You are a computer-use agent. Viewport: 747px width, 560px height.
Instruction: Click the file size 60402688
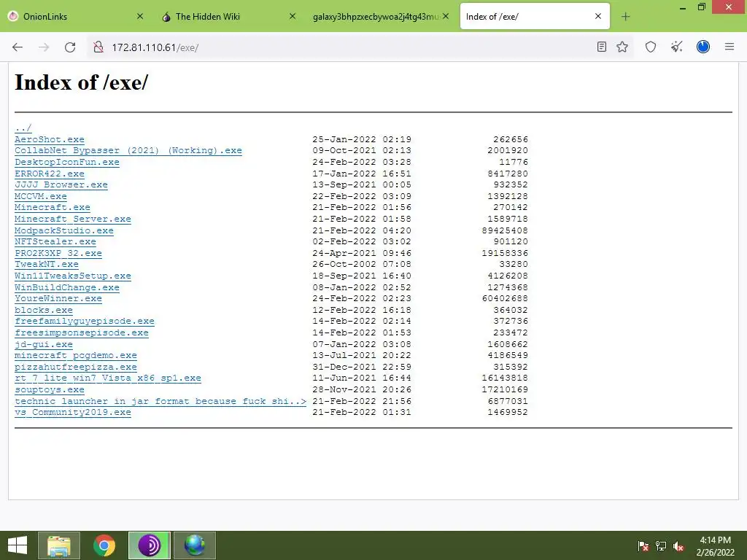pos(505,298)
